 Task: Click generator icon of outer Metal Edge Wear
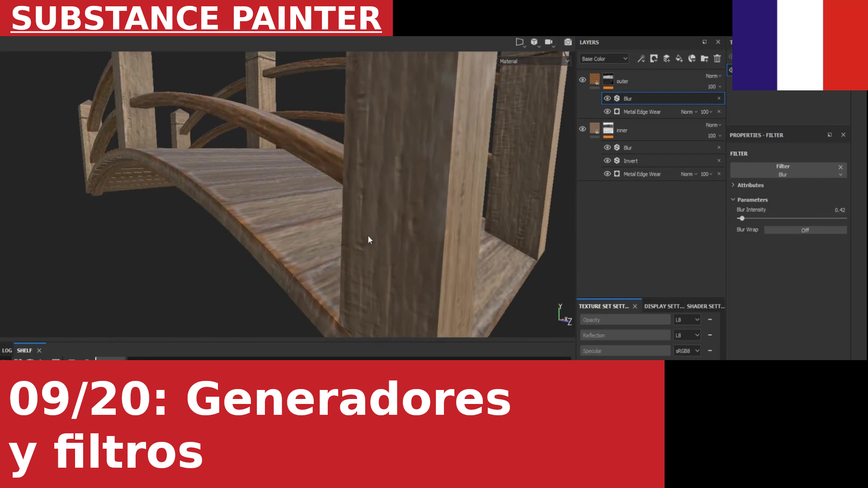pos(617,111)
